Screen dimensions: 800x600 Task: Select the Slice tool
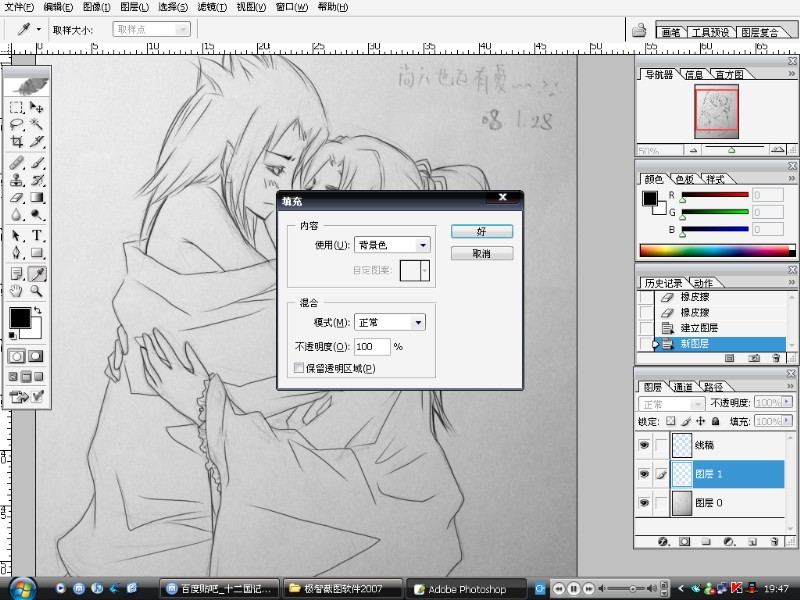36,141
